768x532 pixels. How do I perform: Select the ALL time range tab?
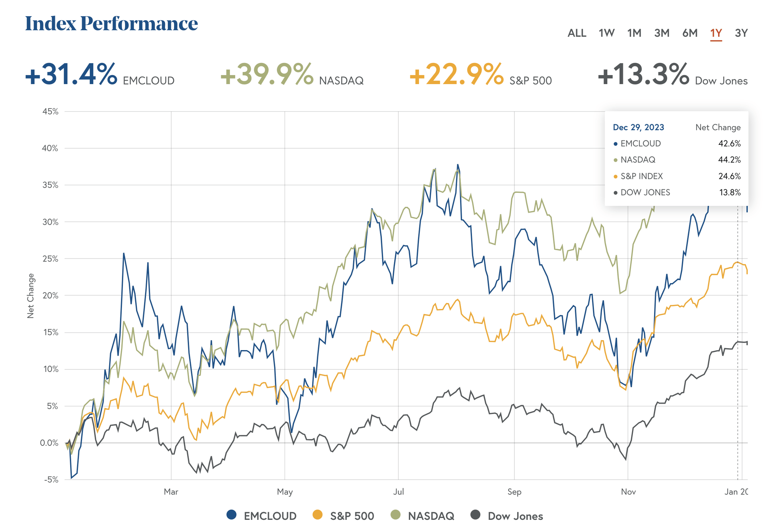point(577,33)
